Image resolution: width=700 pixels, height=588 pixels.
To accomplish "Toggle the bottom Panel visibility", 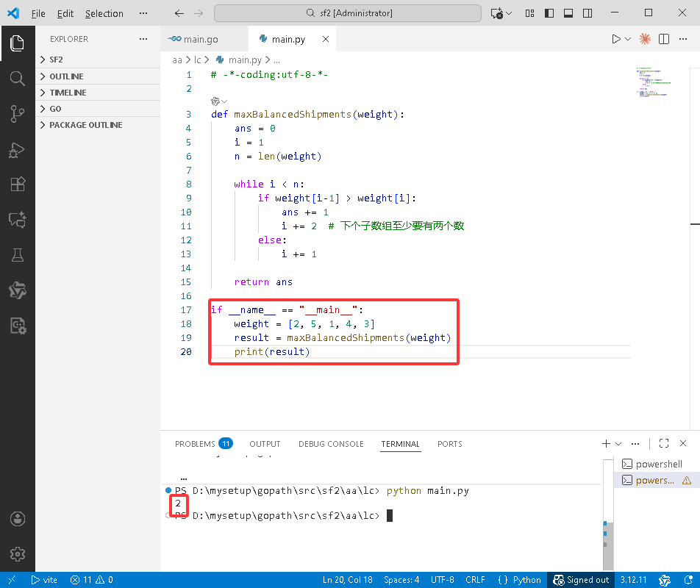I will tap(568, 13).
